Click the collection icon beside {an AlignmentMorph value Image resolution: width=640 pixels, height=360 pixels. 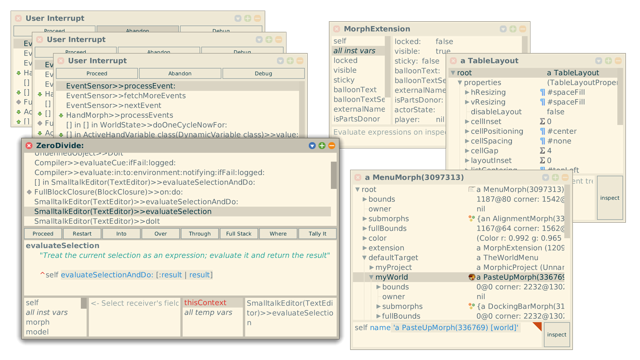coord(472,219)
